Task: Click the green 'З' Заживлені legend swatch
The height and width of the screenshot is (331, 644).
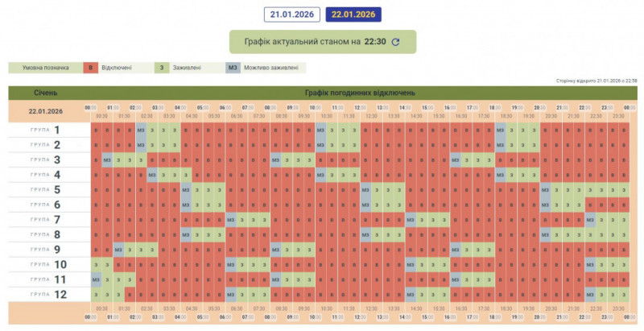Action: tap(162, 68)
